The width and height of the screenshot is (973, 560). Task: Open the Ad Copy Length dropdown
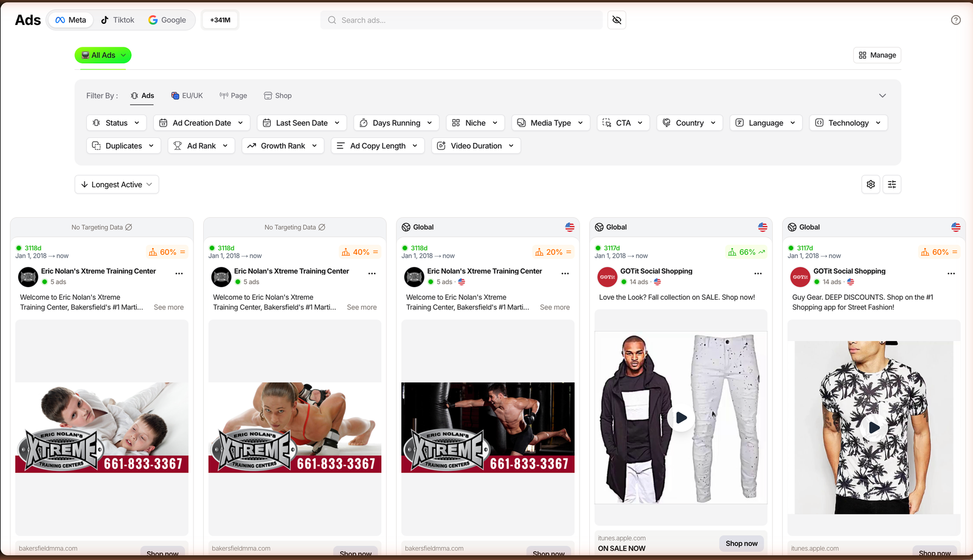tap(378, 146)
